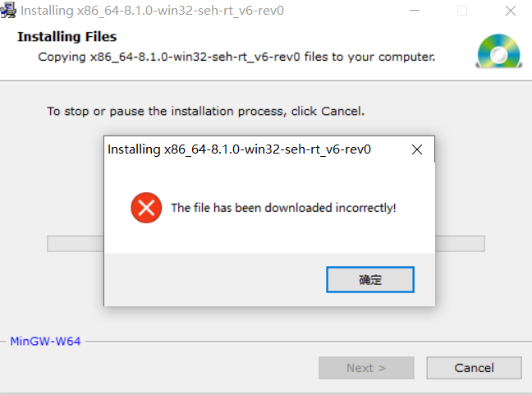Click the "downloaded incorrectly" error message
The height and width of the screenshot is (395, 532).
(283, 208)
